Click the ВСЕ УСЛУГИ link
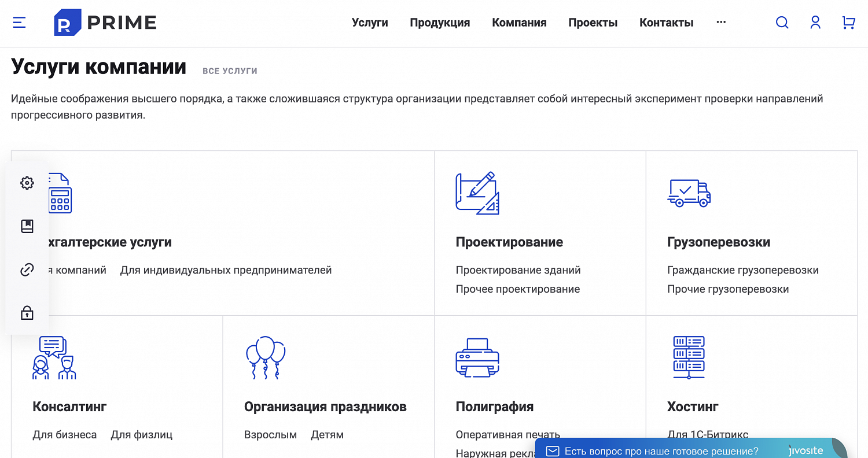This screenshot has width=868, height=458. point(230,71)
